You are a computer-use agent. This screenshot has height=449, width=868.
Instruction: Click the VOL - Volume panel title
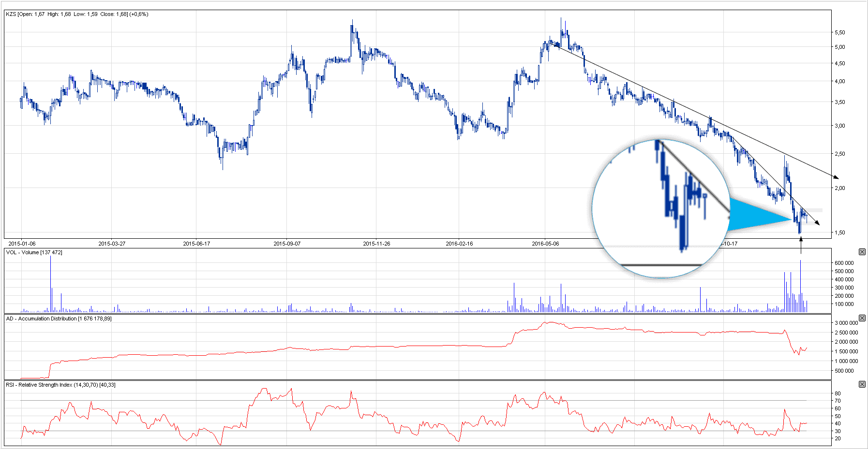point(34,252)
